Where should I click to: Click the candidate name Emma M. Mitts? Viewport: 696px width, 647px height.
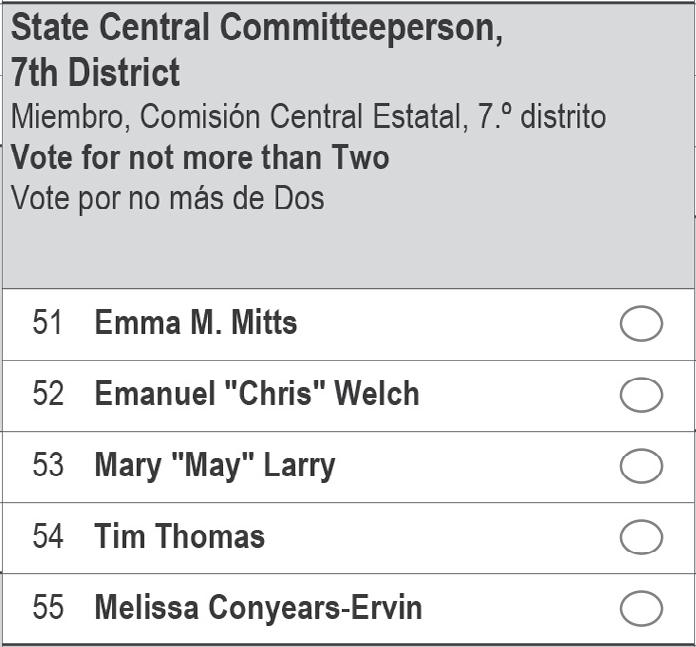[195, 323]
